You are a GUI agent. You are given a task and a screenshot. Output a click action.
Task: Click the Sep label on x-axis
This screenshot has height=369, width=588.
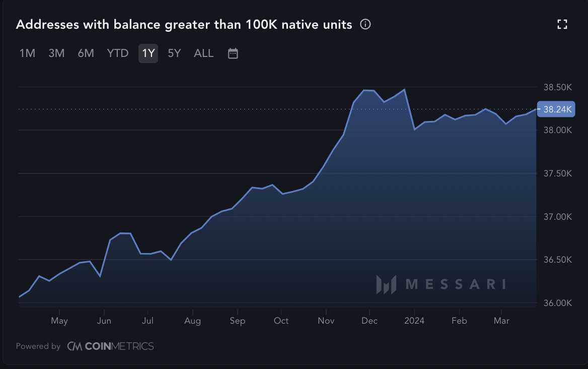click(237, 321)
